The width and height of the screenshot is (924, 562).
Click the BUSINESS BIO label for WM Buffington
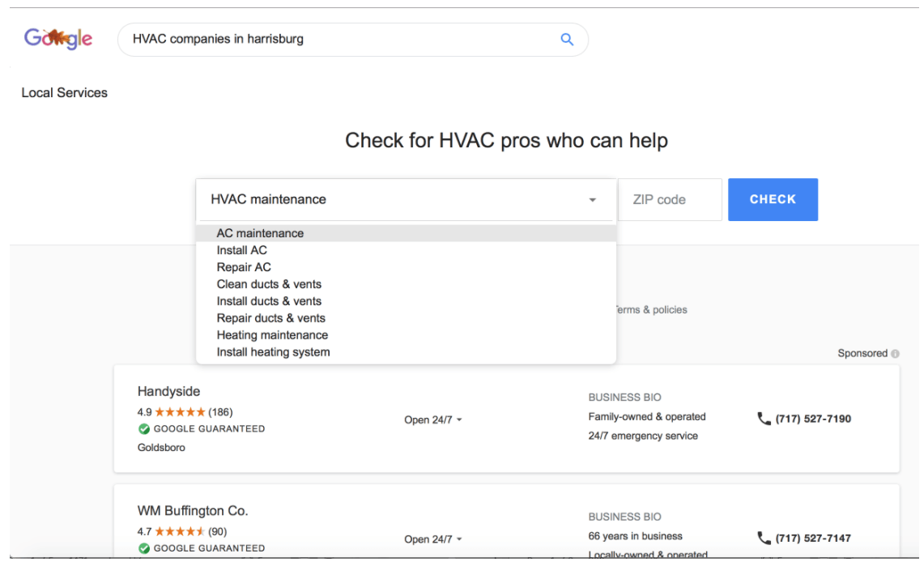[x=624, y=517]
